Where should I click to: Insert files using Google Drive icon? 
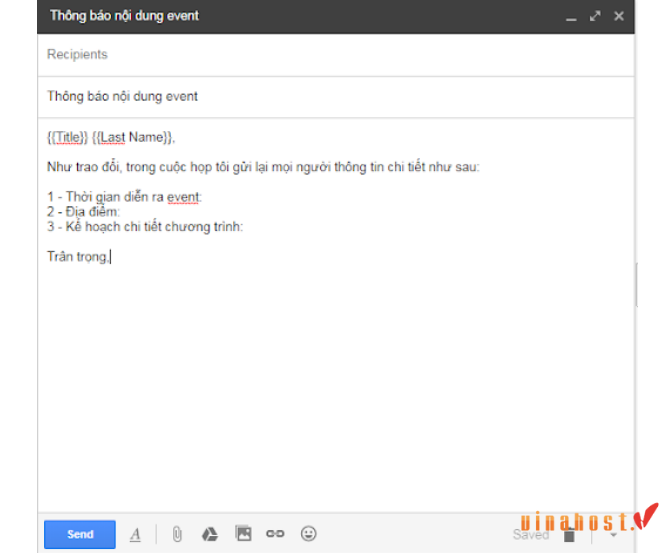210,534
